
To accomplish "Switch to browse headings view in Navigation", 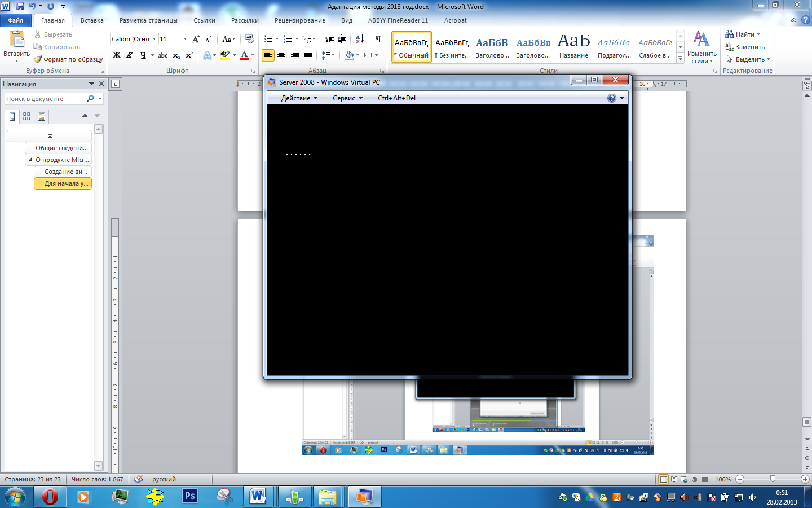I will pyautogui.click(x=12, y=116).
